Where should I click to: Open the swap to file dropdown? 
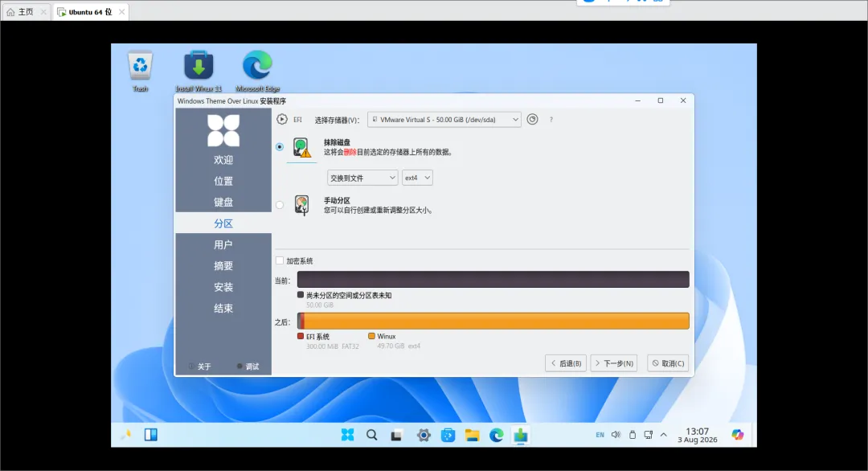[x=362, y=178]
